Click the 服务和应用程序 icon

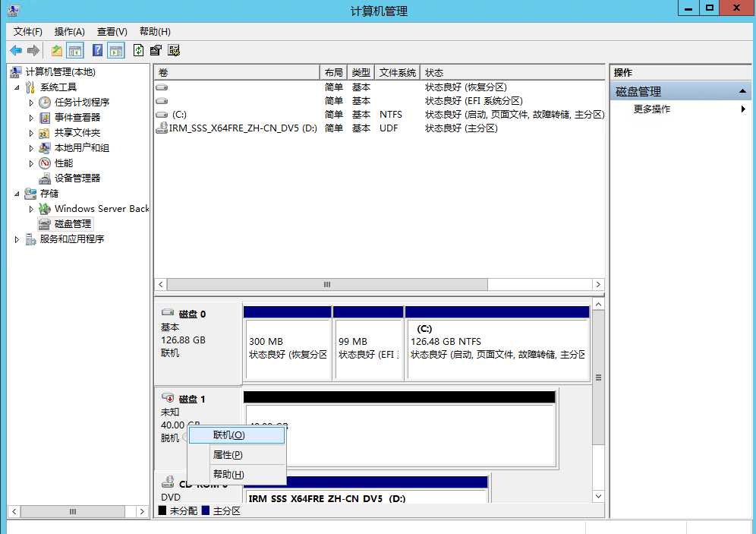coord(30,239)
